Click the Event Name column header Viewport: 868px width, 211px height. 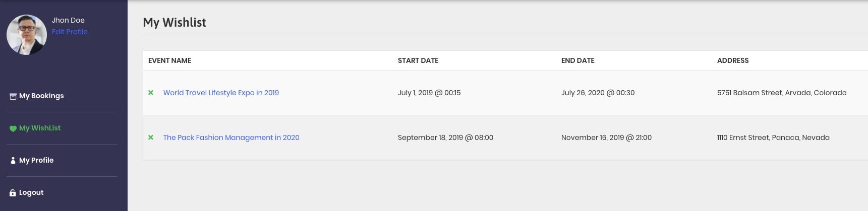point(170,60)
